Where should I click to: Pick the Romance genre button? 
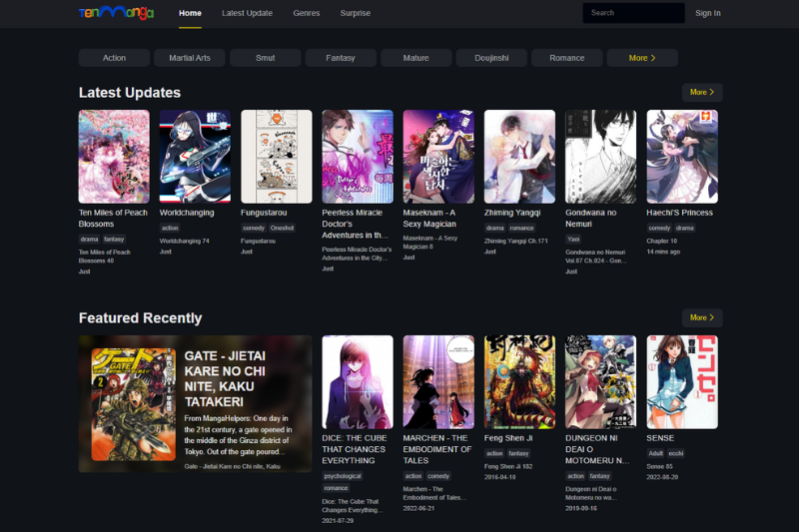(566, 58)
